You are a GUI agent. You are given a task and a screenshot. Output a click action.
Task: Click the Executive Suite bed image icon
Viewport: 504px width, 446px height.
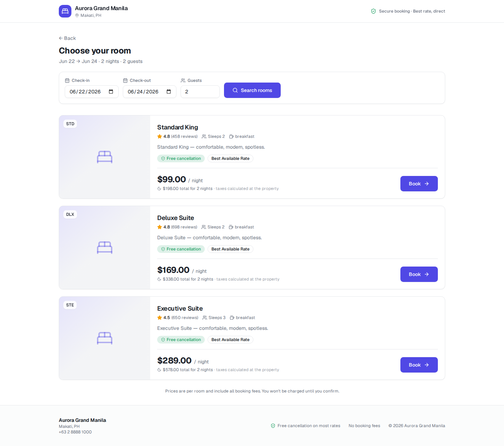pyautogui.click(x=105, y=338)
